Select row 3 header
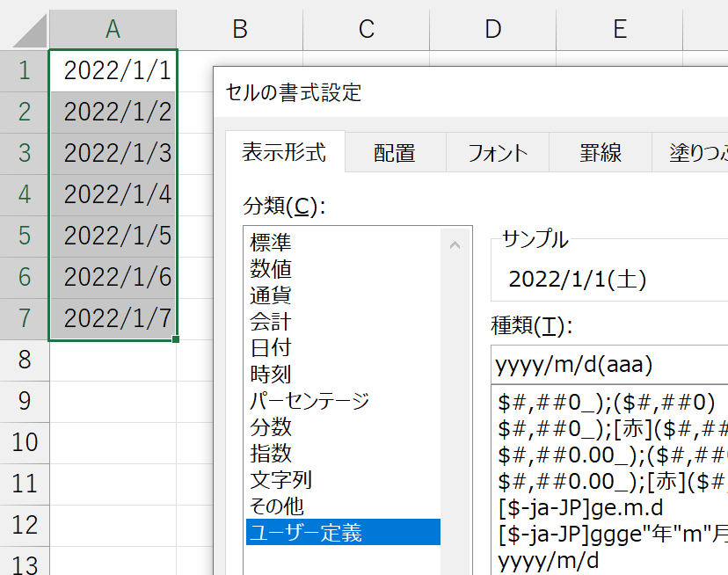This screenshot has width=728, height=575. 24,153
